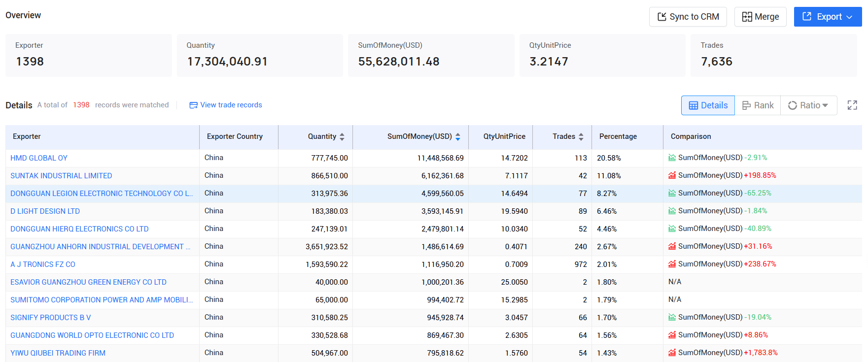
Task: Click the QtyUnitPrice summary card 3.2147
Action: 602,55
